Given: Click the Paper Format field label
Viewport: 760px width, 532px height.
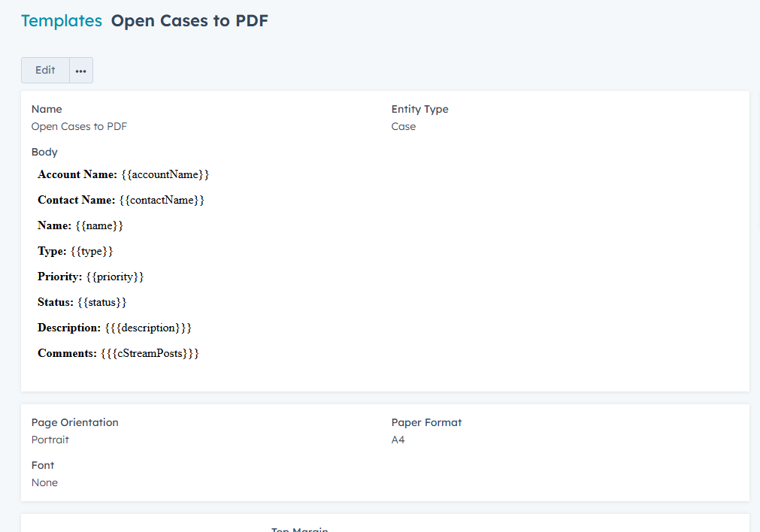Looking at the screenshot, I should click(x=426, y=422).
